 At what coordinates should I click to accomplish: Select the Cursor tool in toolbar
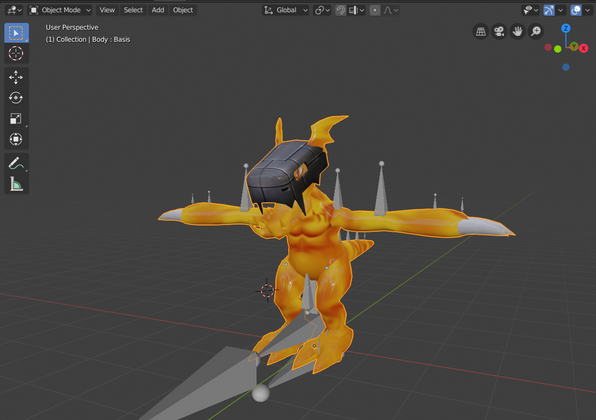(x=16, y=54)
